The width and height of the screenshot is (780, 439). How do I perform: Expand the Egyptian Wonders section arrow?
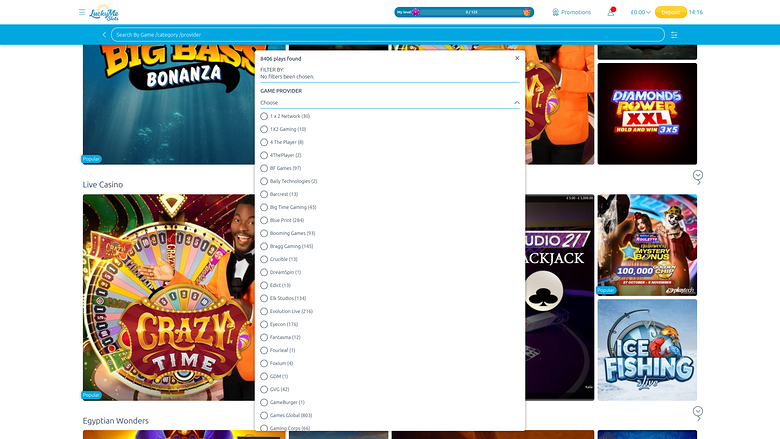pyautogui.click(x=698, y=413)
